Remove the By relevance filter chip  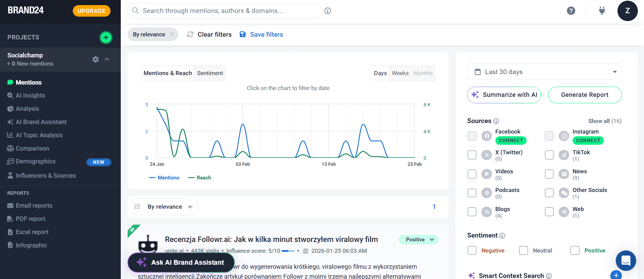point(172,34)
